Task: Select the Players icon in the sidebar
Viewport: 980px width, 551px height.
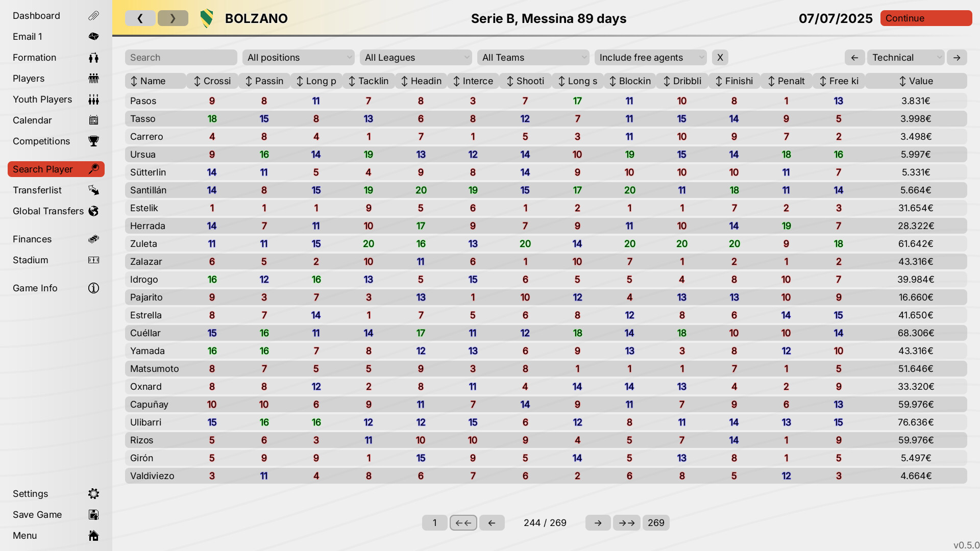Action: pyautogui.click(x=93, y=78)
